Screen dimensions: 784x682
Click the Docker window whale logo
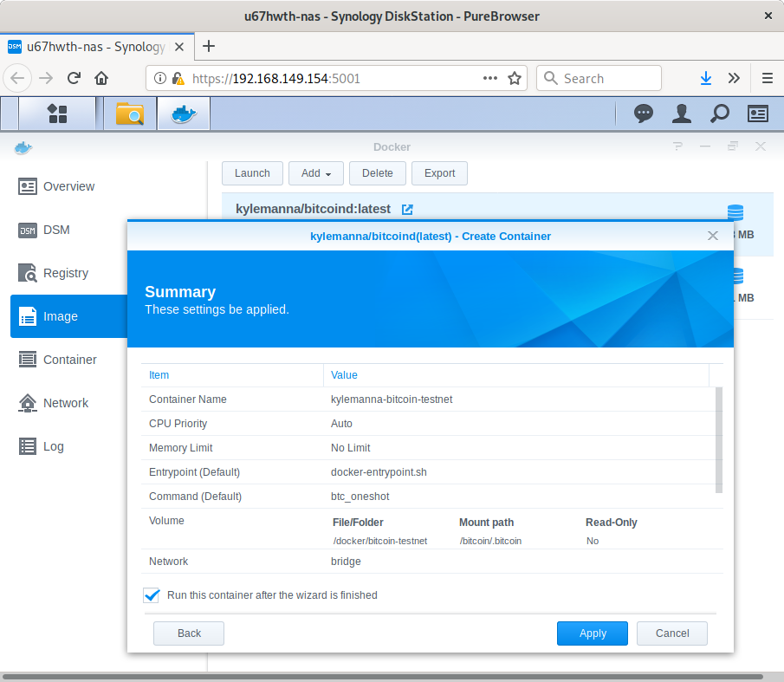23,147
